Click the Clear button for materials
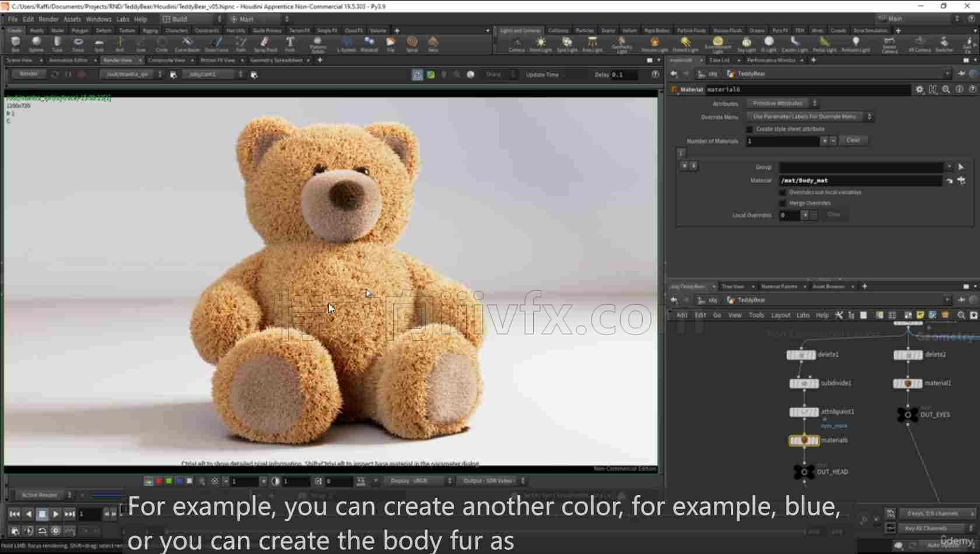 (853, 141)
